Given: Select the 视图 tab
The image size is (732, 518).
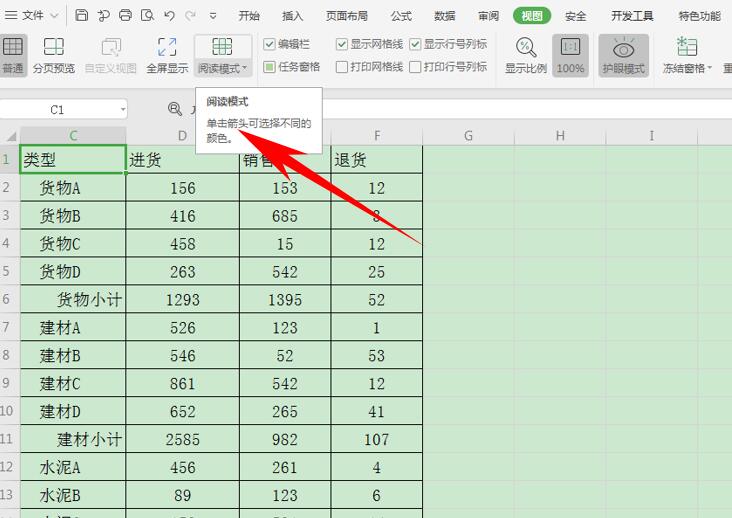Looking at the screenshot, I should (532, 16).
